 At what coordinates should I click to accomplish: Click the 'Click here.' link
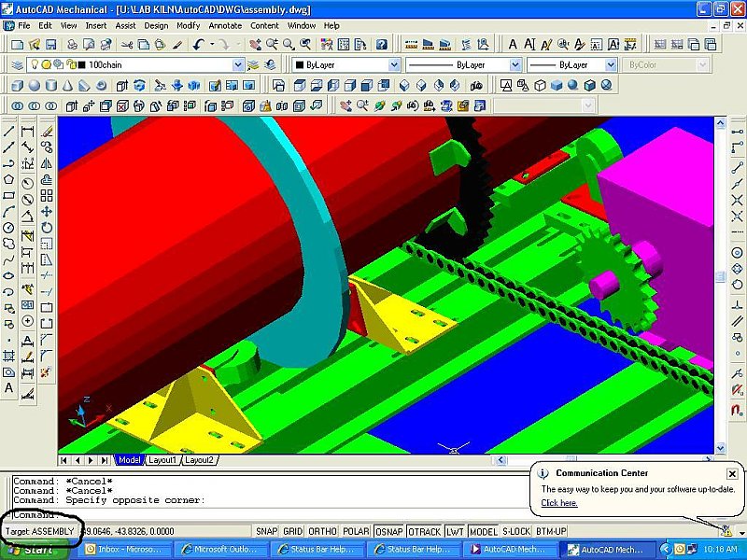pyautogui.click(x=559, y=503)
